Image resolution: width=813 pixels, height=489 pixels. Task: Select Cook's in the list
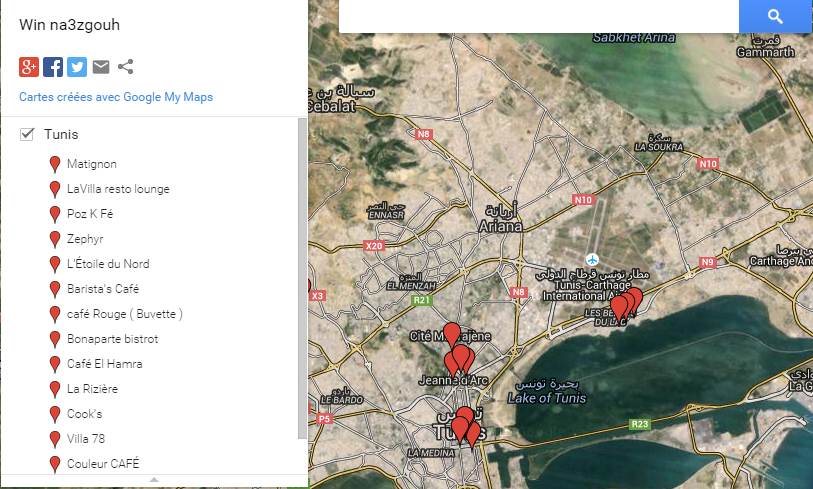(x=85, y=414)
